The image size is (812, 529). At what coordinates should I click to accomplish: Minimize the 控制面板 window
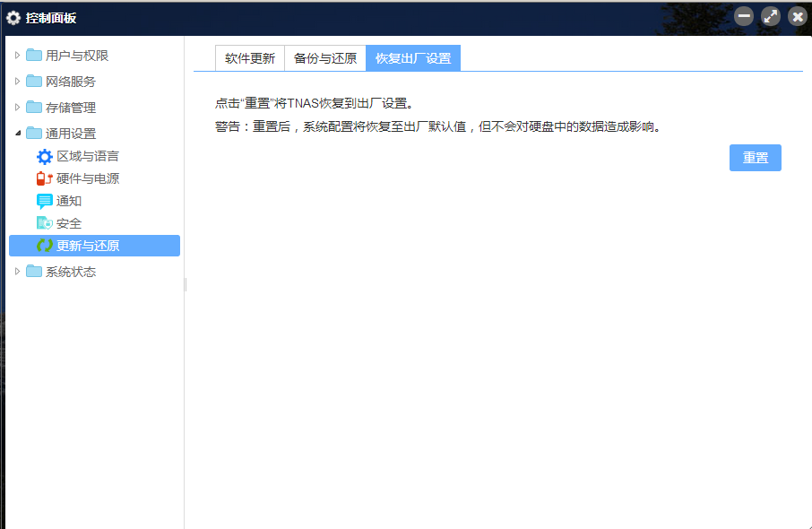pyautogui.click(x=744, y=16)
